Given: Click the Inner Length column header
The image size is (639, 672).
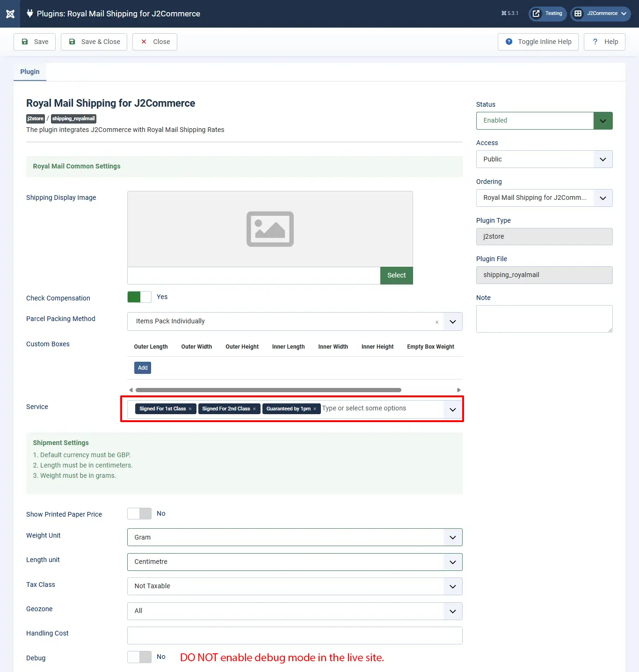Looking at the screenshot, I should [x=288, y=347].
